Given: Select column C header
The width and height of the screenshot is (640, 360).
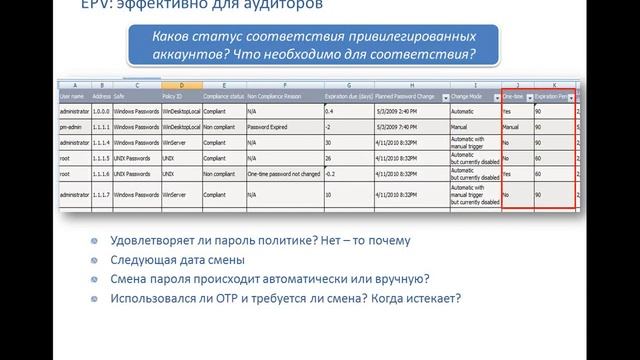Looking at the screenshot, I should point(137,85).
